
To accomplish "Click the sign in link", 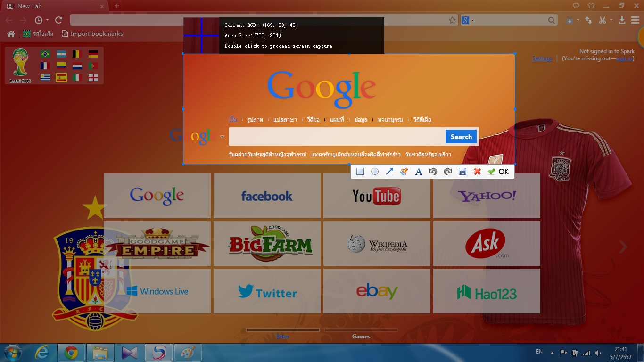I will (x=624, y=58).
